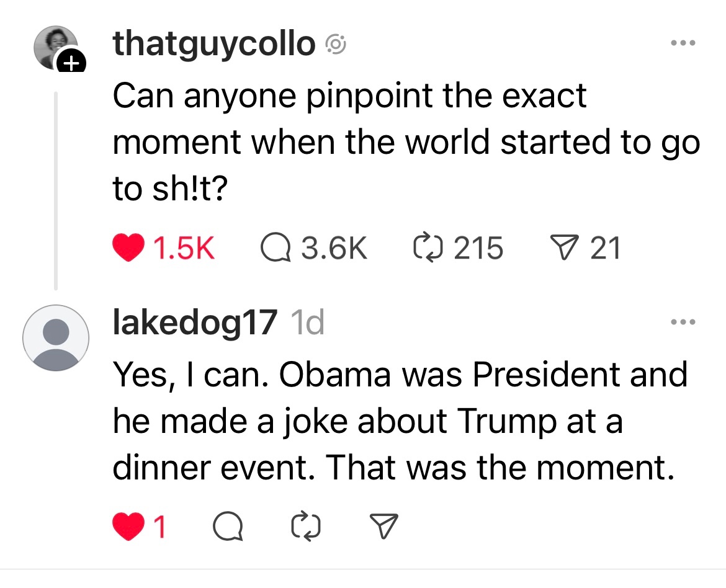Click the 1d timestamp on the reply
The width and height of the screenshot is (726, 588).
tap(307, 323)
